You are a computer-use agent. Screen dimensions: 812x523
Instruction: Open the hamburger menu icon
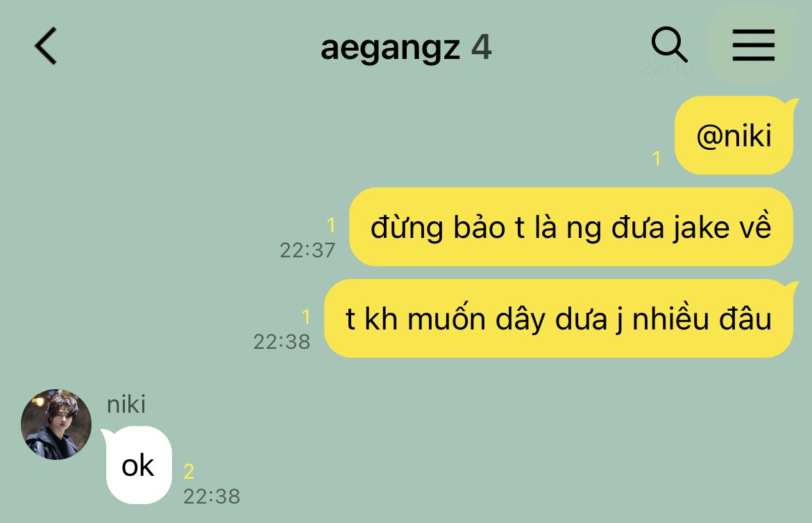tap(754, 45)
